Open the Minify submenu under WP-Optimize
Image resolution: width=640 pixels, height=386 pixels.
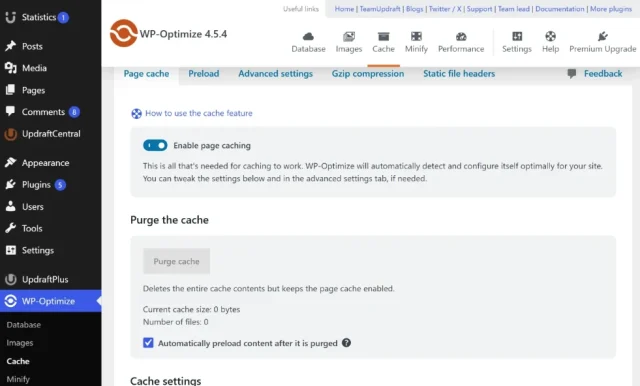(18, 379)
